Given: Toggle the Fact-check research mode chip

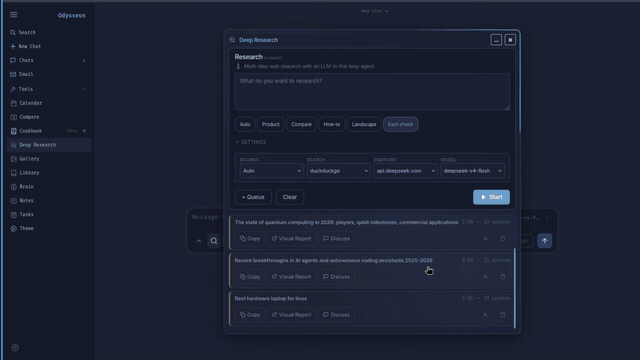Looking at the screenshot, I should coord(400,124).
